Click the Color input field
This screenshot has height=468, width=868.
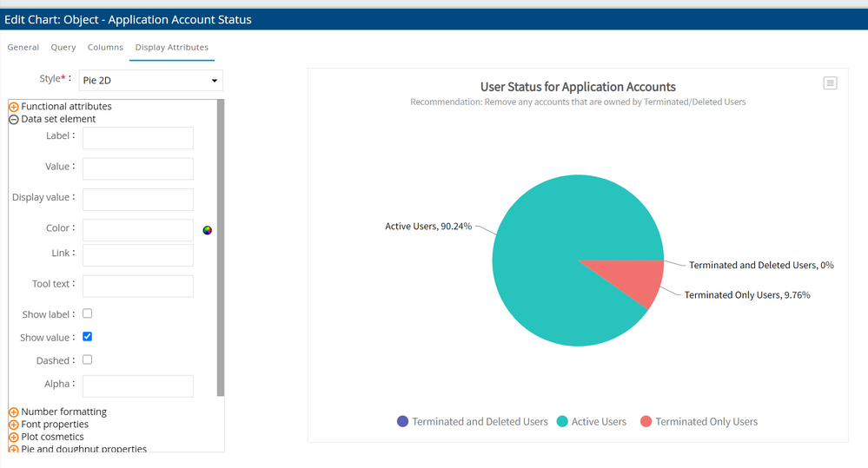pos(137,230)
